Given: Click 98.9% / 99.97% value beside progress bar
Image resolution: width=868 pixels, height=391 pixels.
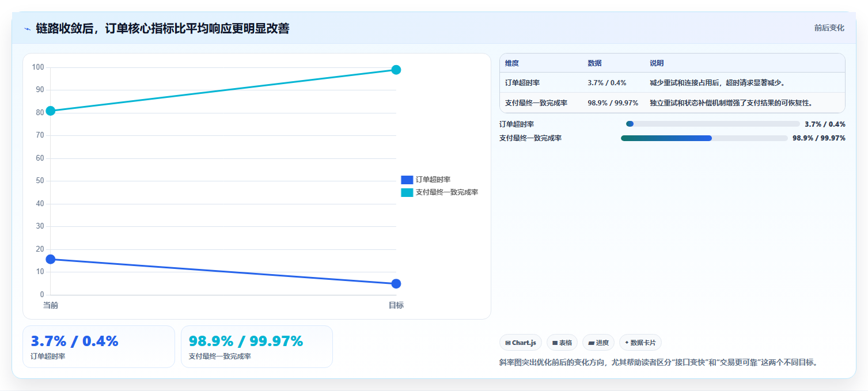Looking at the screenshot, I should 819,138.
